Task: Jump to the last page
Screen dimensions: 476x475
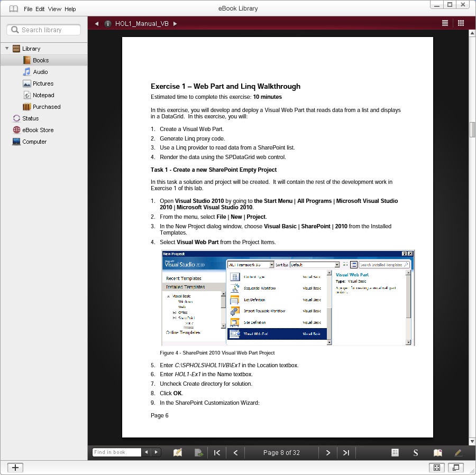Action: click(346, 453)
